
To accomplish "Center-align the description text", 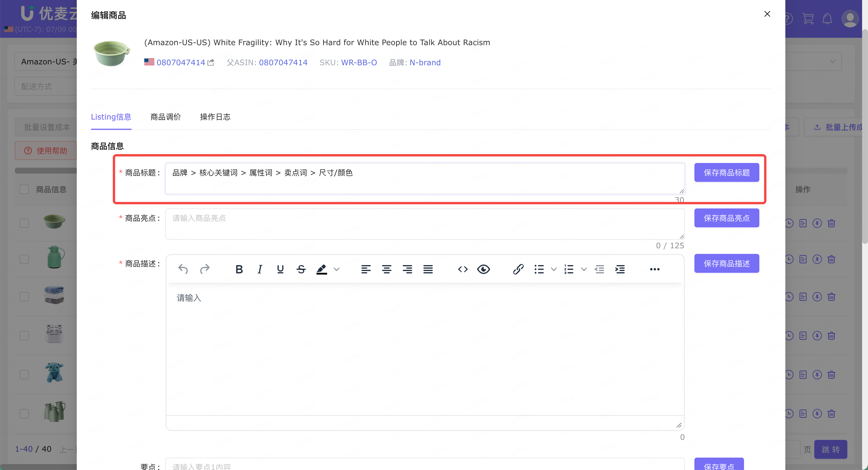I will 386,269.
